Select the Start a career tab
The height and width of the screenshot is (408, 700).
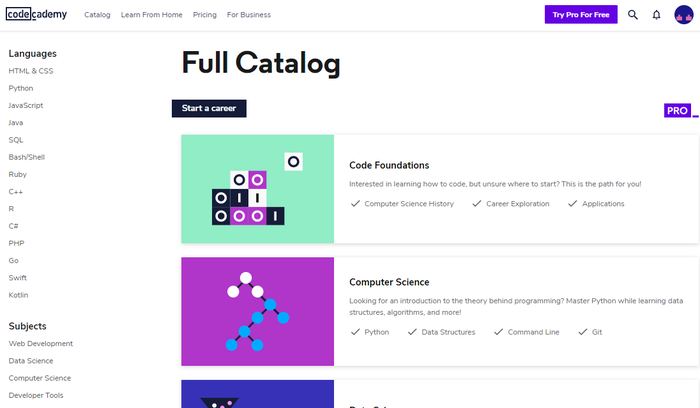point(208,108)
